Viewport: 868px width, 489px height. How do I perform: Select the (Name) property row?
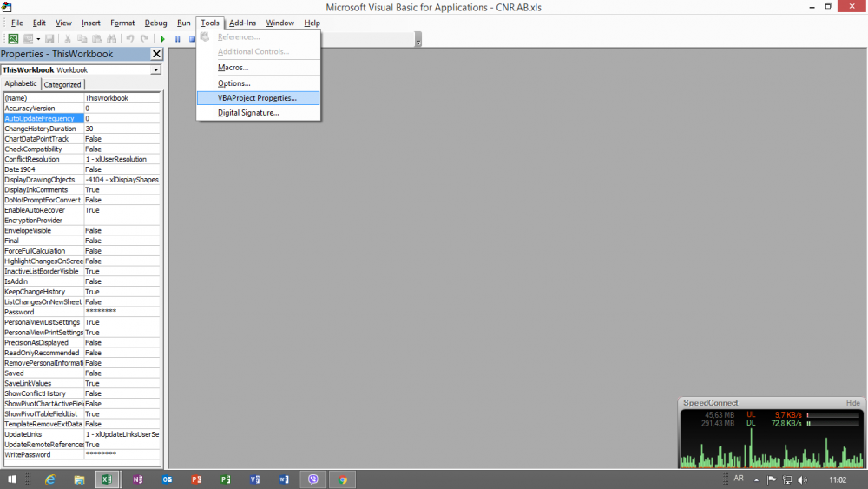(82, 98)
